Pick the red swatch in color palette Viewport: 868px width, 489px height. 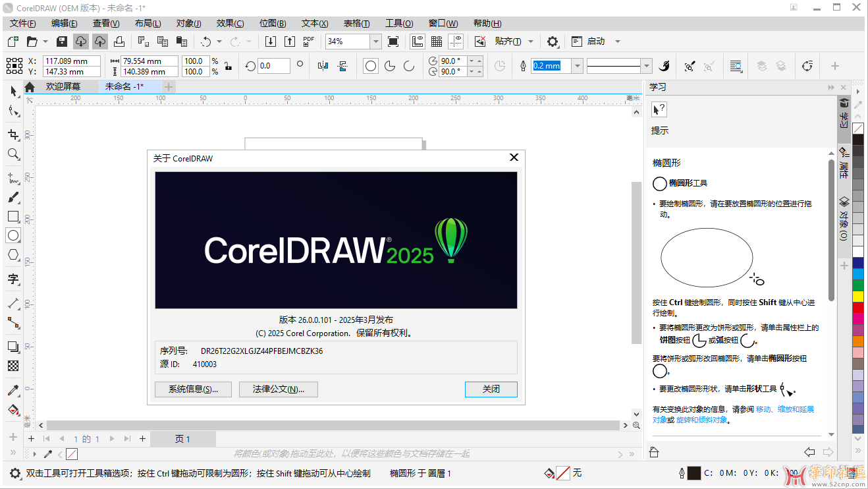coord(858,308)
